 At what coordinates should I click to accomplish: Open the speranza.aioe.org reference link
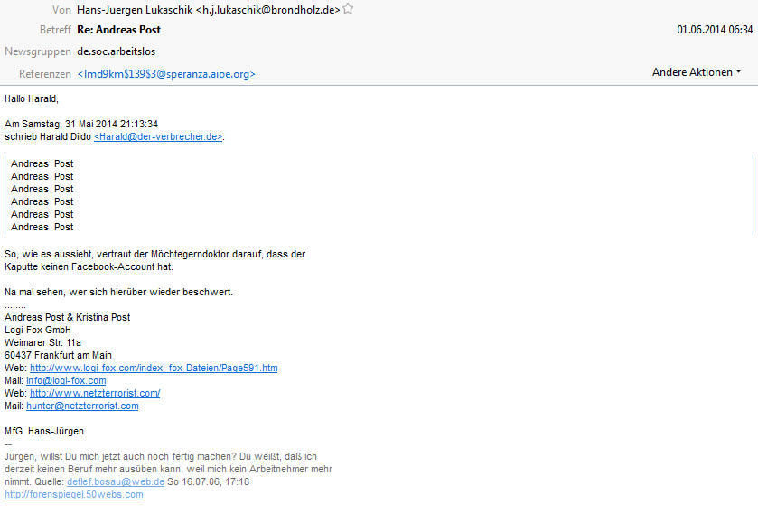point(166,74)
